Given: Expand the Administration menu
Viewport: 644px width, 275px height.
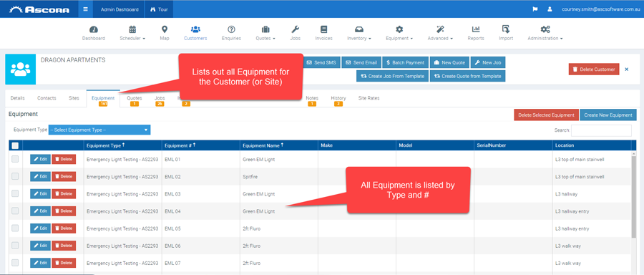Looking at the screenshot, I should coord(545,33).
